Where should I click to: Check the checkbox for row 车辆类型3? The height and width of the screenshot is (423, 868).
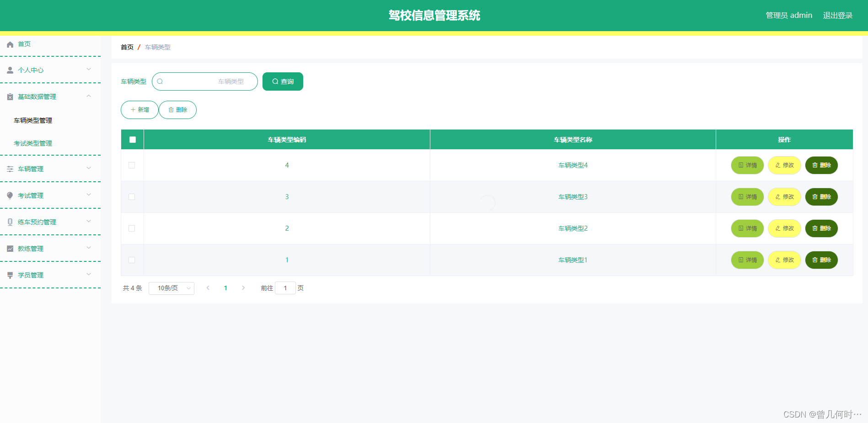[x=132, y=197]
